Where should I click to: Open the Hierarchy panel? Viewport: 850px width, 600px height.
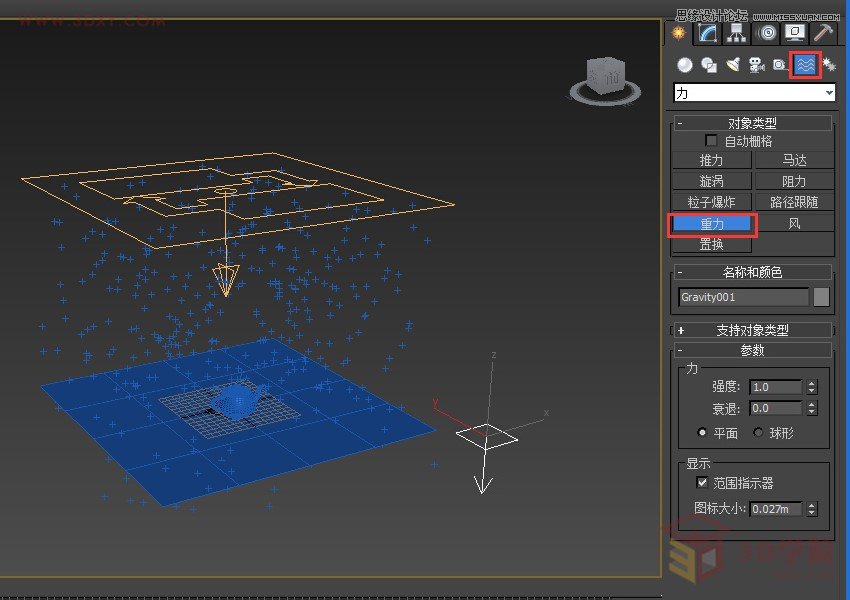click(733, 32)
